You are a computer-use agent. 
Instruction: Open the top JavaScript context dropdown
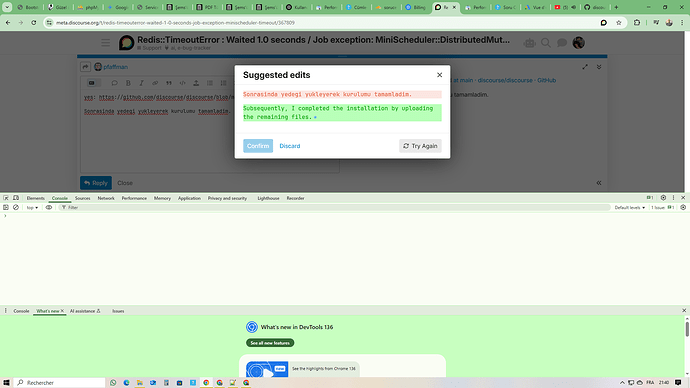[32, 208]
